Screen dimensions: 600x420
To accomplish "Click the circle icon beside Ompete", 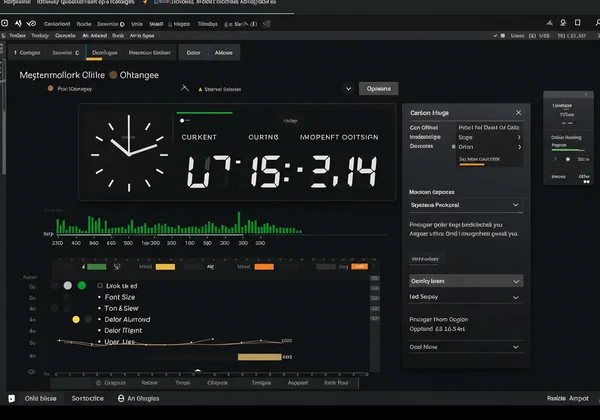I will [x=98, y=383].
